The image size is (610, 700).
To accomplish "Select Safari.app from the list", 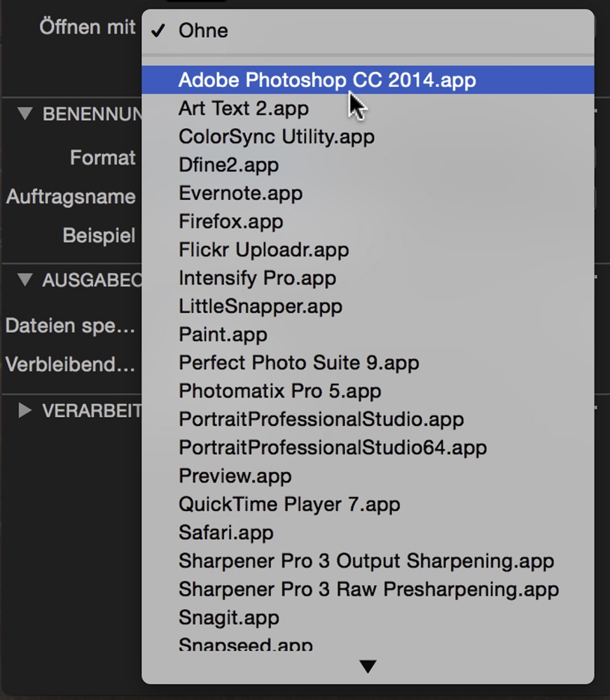I will tap(368, 533).
